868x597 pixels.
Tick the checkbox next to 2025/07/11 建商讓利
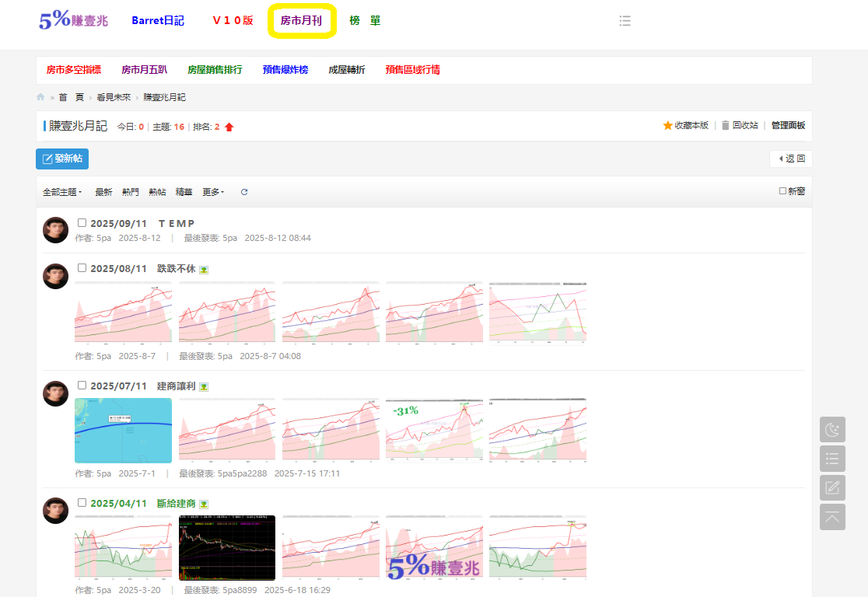[82, 386]
